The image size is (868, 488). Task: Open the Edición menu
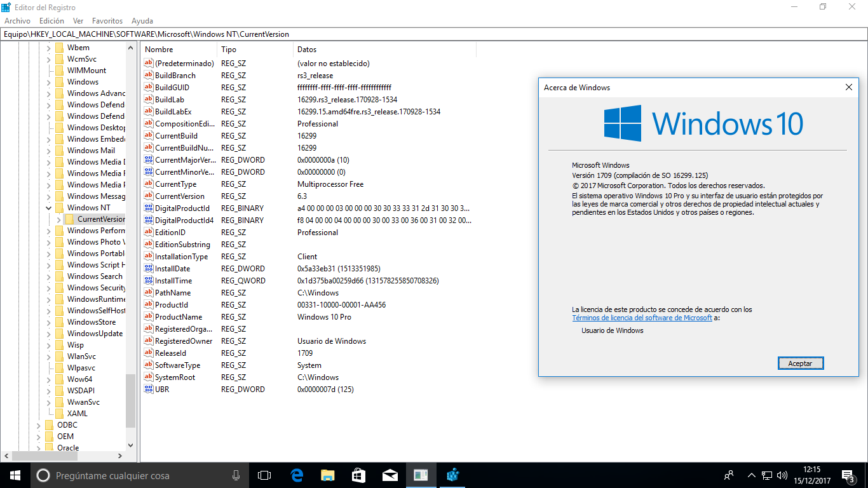51,21
